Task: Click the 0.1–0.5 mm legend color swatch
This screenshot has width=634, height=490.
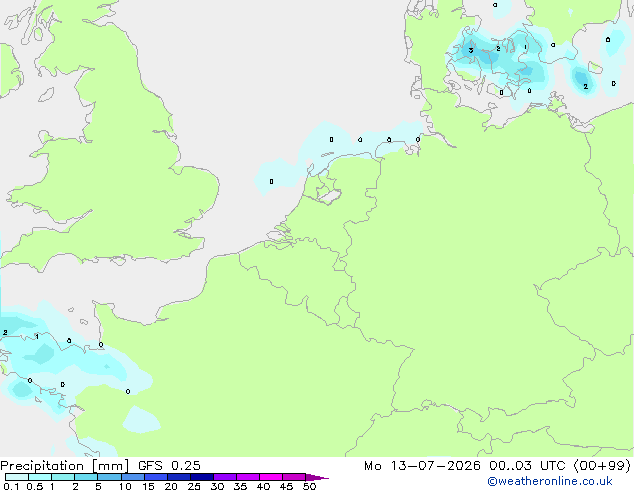Action: 17,477
